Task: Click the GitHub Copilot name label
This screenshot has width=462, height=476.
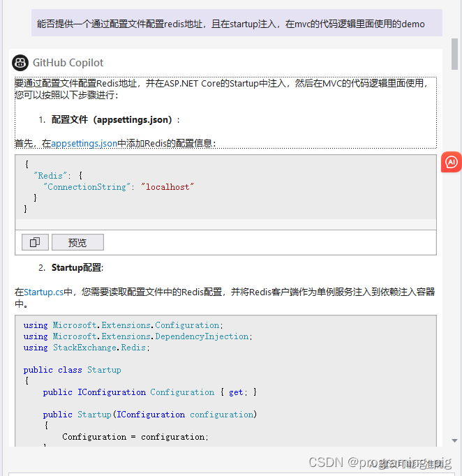Action: 68,63
